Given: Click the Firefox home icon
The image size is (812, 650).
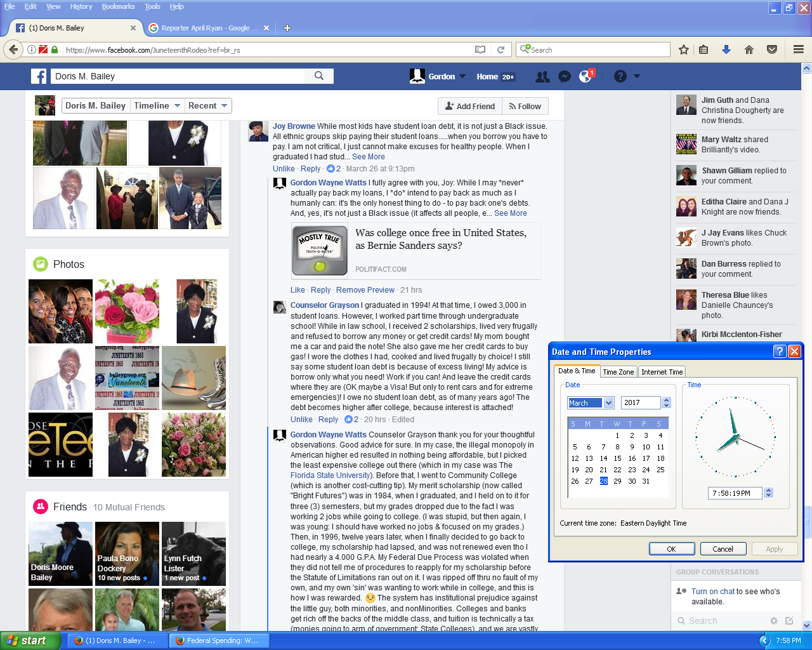Looking at the screenshot, I should (x=749, y=50).
